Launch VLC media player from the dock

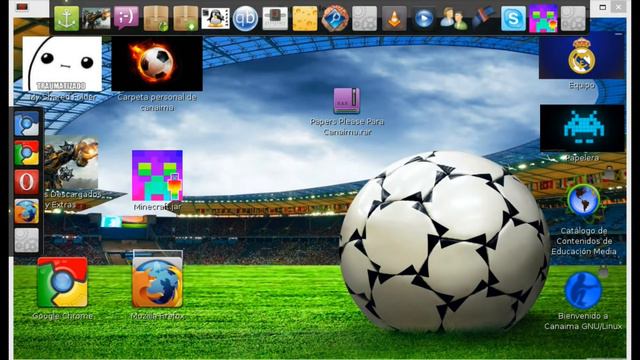tap(394, 19)
